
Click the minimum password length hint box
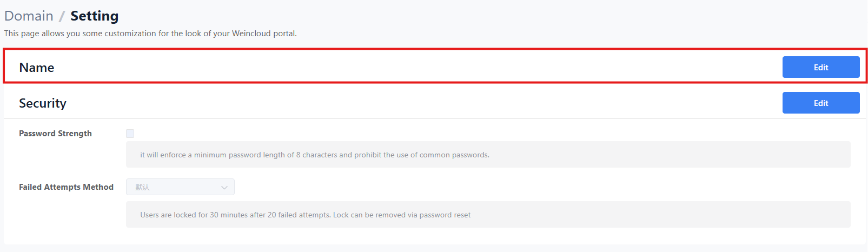(488, 155)
